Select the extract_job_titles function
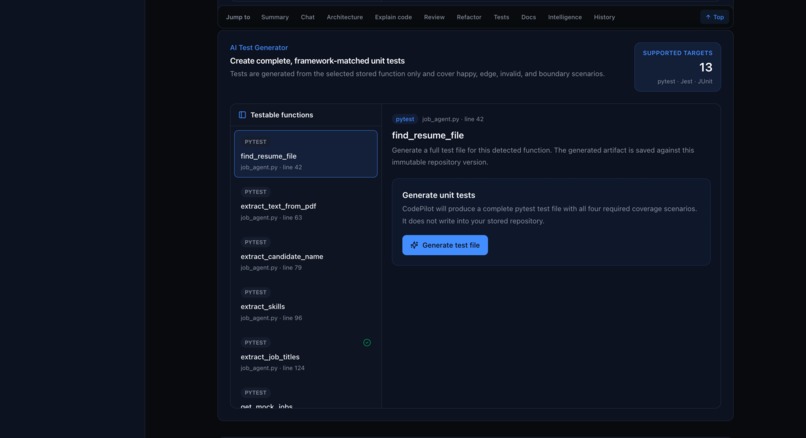This screenshot has width=806, height=438. (x=305, y=355)
